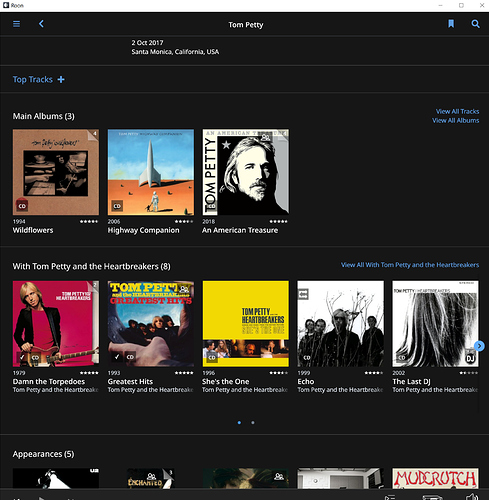Screen dimensions: 489x500
Task: Open the Echo album cover
Action: click(x=341, y=324)
